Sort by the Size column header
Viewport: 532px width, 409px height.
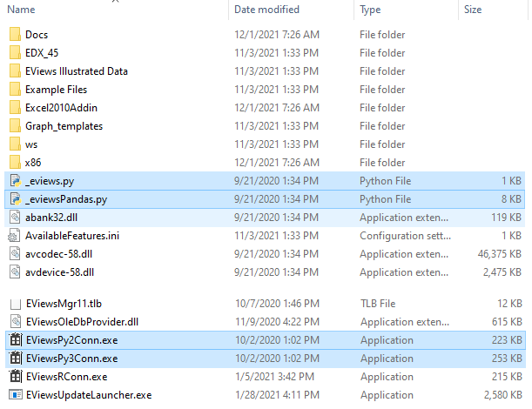point(473,10)
